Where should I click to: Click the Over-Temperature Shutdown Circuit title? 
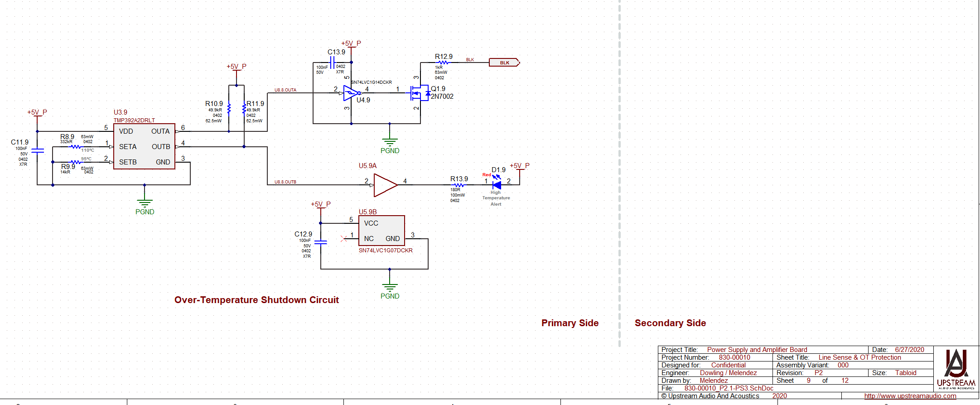(x=256, y=300)
